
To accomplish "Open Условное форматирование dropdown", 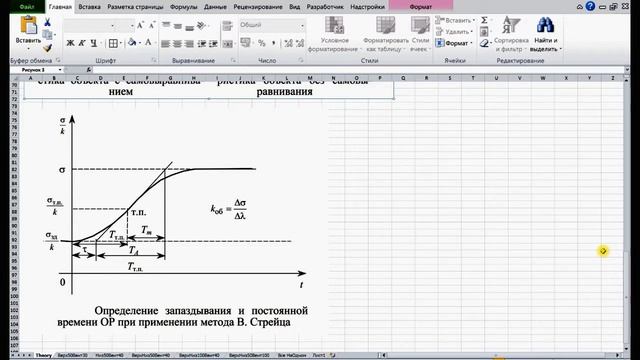I will [x=334, y=35].
